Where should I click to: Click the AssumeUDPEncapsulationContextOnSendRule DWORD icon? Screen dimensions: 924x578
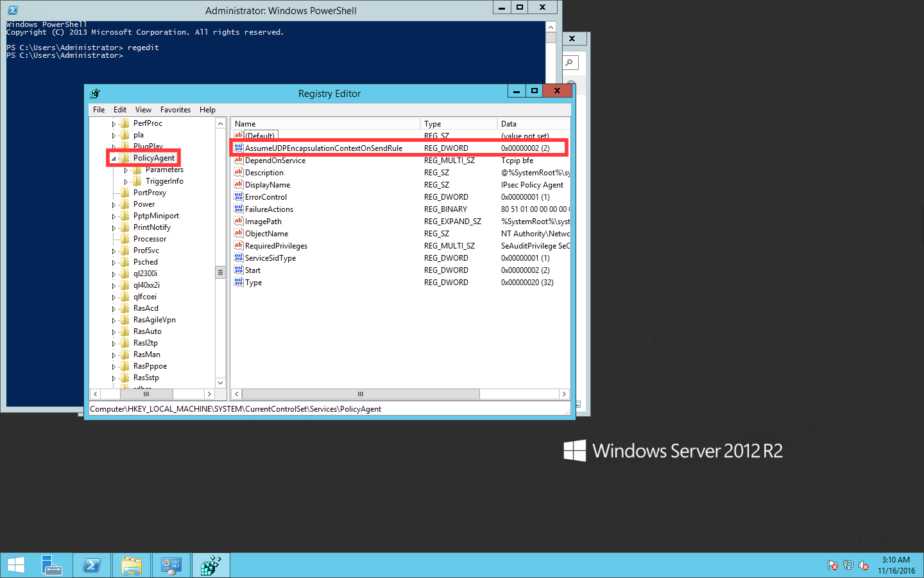pos(239,148)
